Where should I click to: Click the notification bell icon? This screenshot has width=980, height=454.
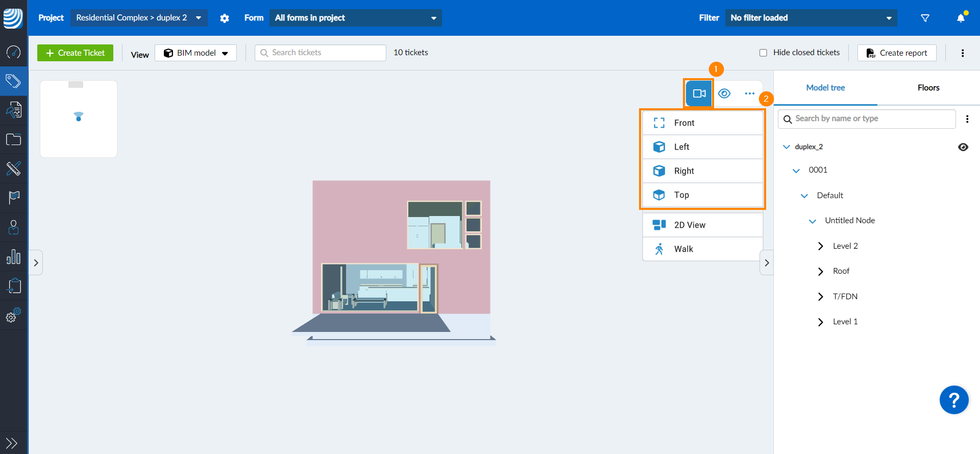961,18
